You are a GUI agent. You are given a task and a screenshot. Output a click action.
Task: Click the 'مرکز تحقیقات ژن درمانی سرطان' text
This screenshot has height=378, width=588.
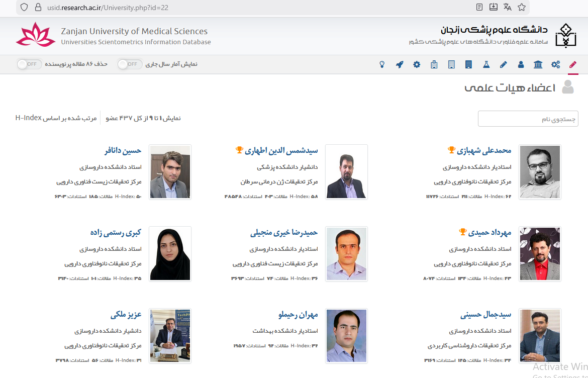point(279,182)
